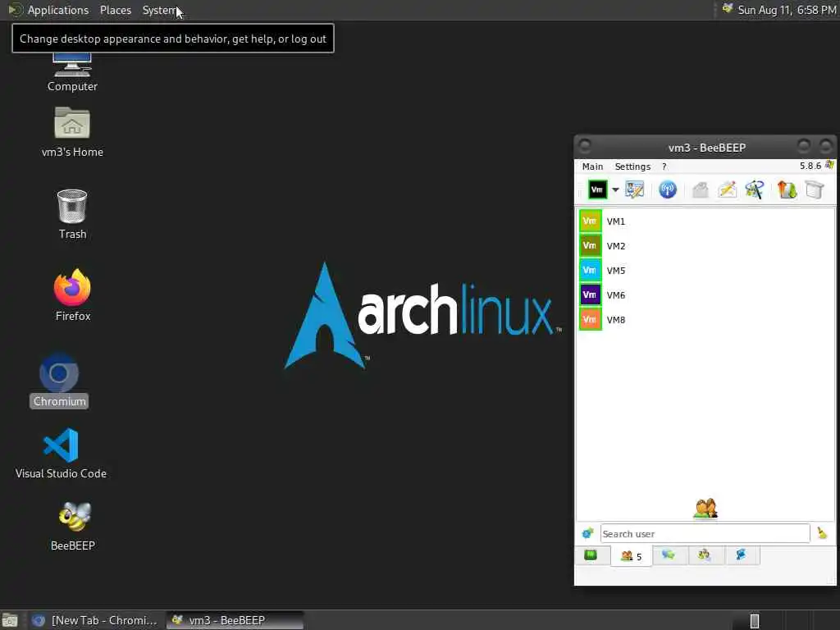Click vm3 - BeeBEEP taskbar button
This screenshot has height=630, width=840.
pos(235,620)
